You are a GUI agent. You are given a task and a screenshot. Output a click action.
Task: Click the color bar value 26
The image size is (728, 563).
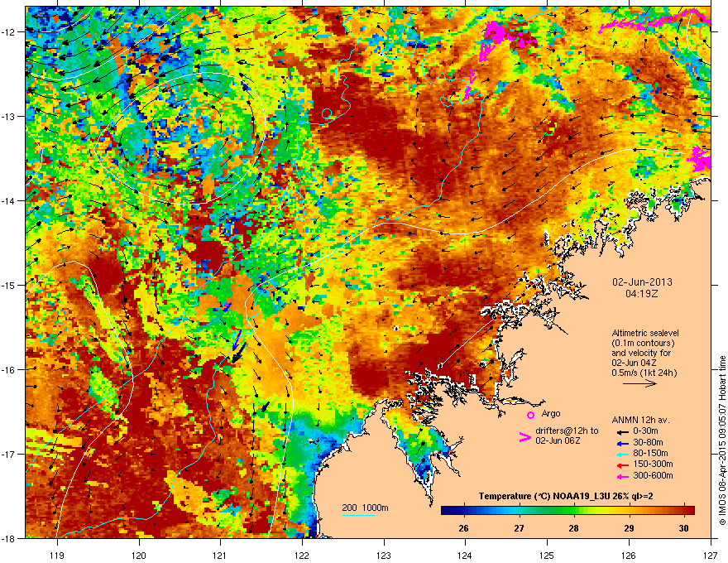pyautogui.click(x=463, y=528)
